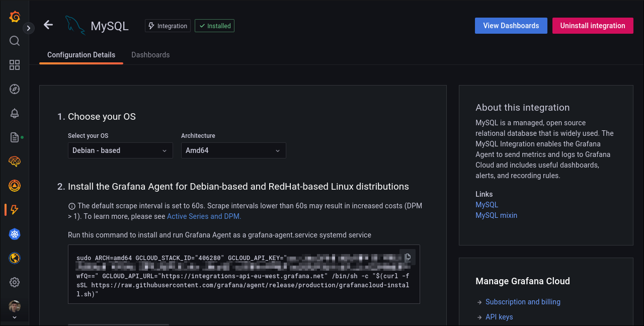Screen dimensions: 644x326
Task: Stay on the Configuration Details tab
Action: [x=81, y=55]
